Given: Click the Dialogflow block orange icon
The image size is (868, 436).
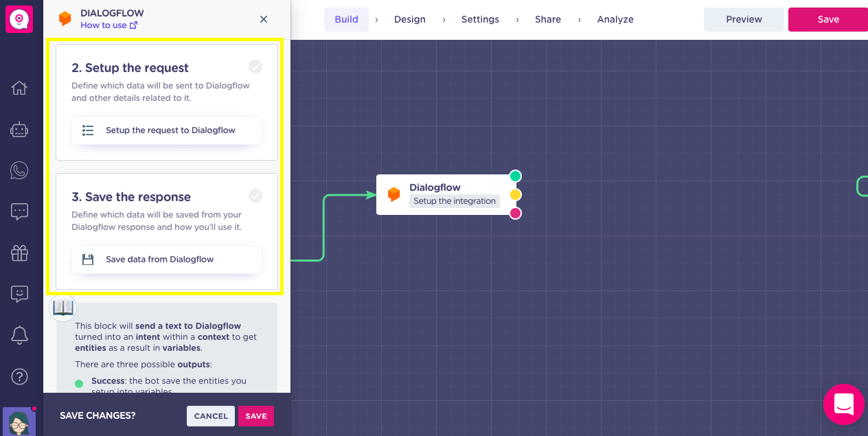Looking at the screenshot, I should (x=393, y=194).
